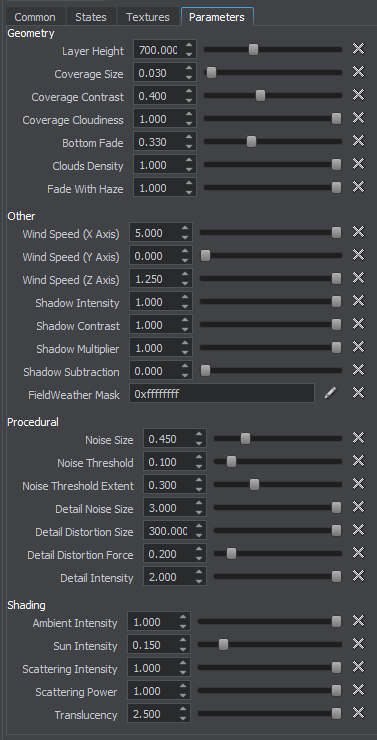Reset Wind Speed (X Axis) using X icon
This screenshot has height=740, width=377.
pos(359,232)
